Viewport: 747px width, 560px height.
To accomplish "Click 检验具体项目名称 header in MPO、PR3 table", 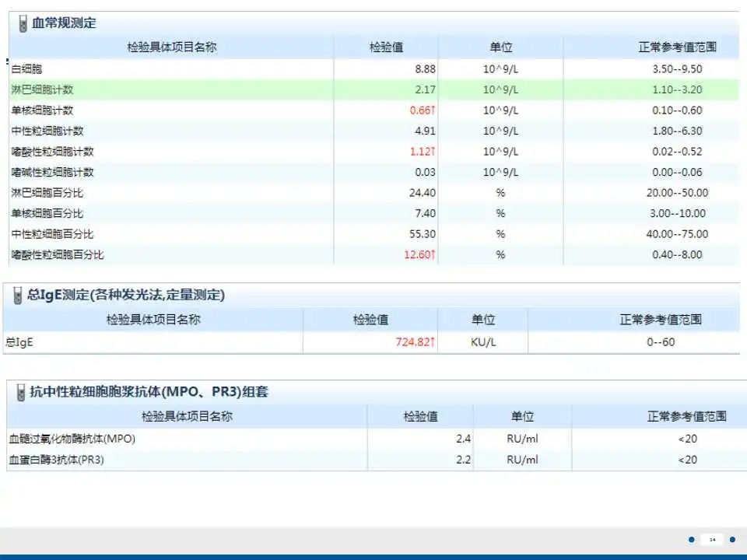I will [x=187, y=417].
